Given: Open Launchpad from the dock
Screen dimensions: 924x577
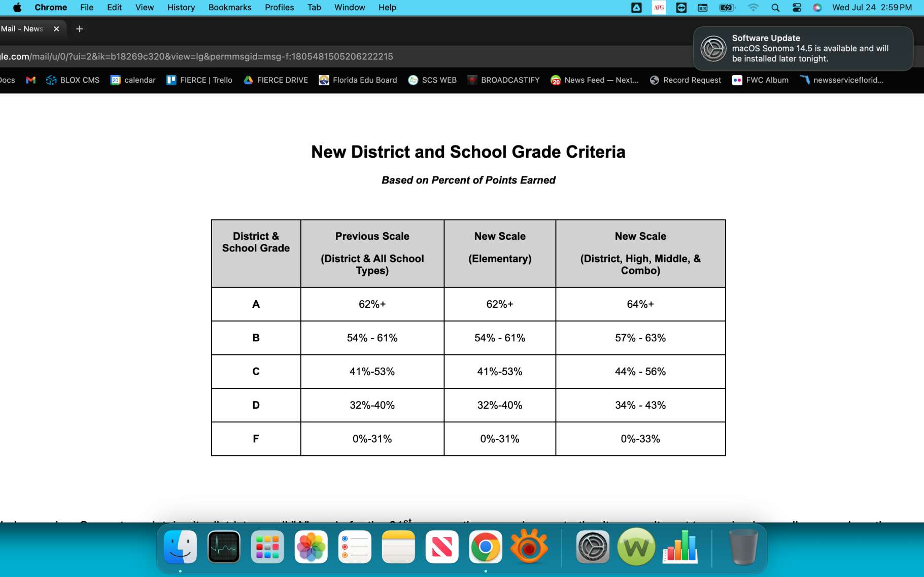Looking at the screenshot, I should click(267, 547).
